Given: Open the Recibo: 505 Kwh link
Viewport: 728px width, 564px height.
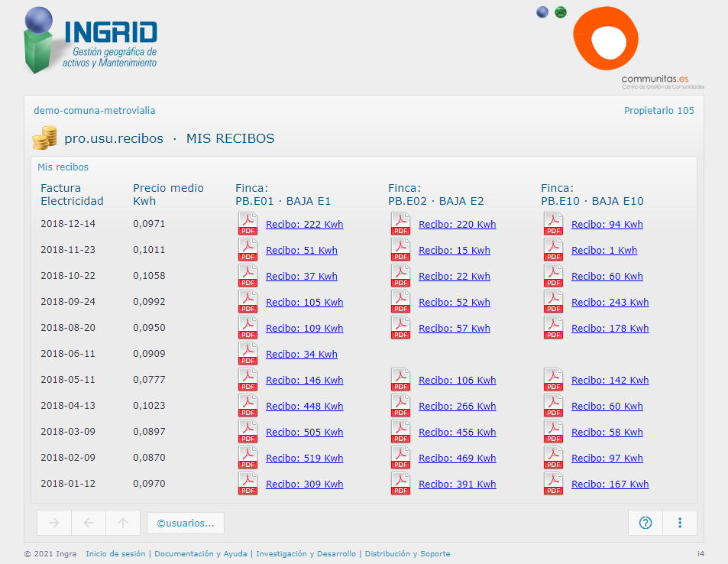Looking at the screenshot, I should [x=304, y=433].
